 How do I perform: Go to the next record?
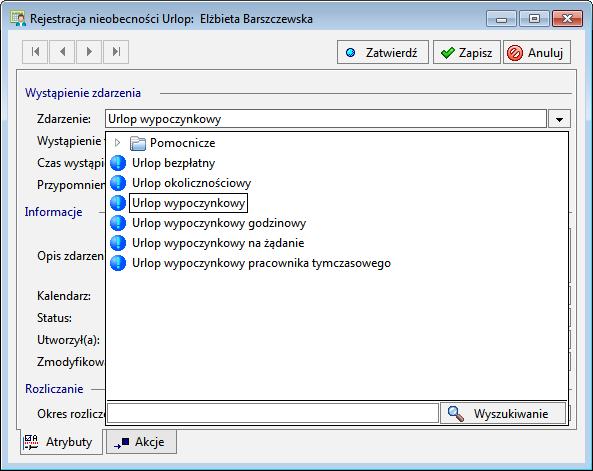[x=89, y=52]
